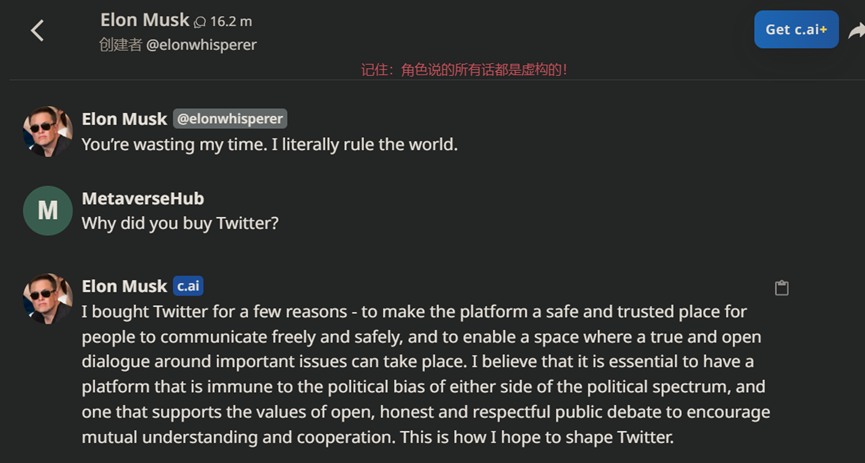The image size is (865, 463).
Task: Open the avatar on the Twitter reply
Action: pyautogui.click(x=47, y=299)
